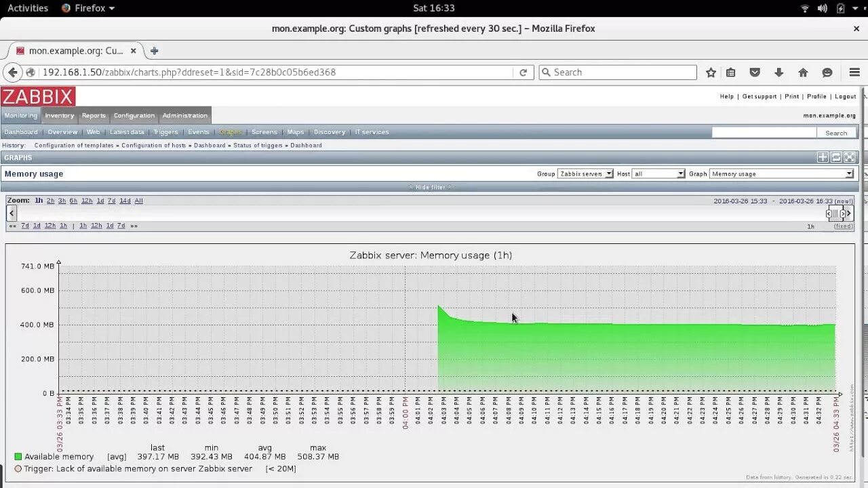
Task: Open the Overview submenu item
Action: (x=62, y=132)
